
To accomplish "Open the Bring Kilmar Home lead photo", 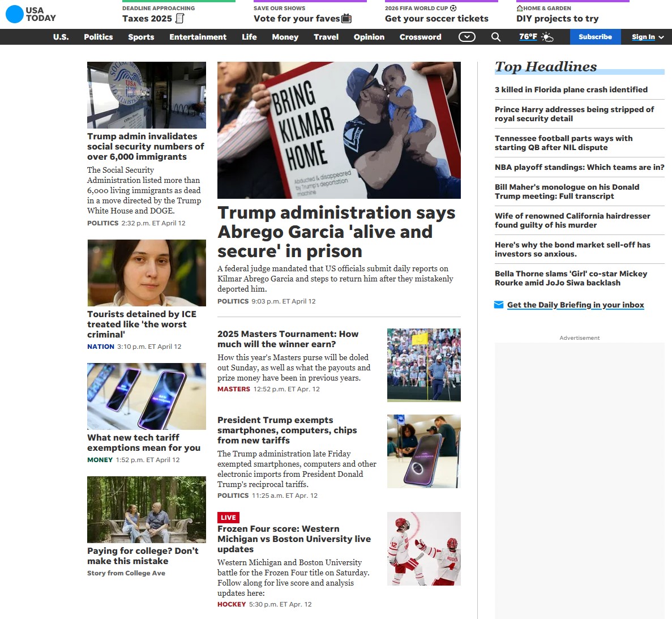I will 339,130.
